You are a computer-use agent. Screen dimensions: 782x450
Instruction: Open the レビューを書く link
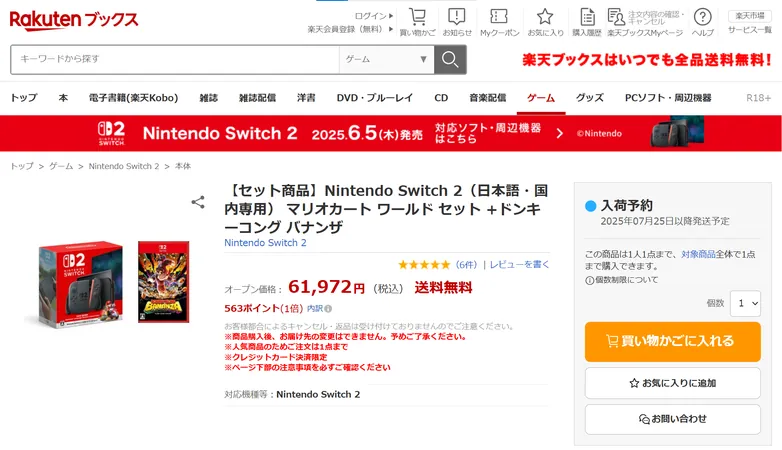click(x=519, y=264)
